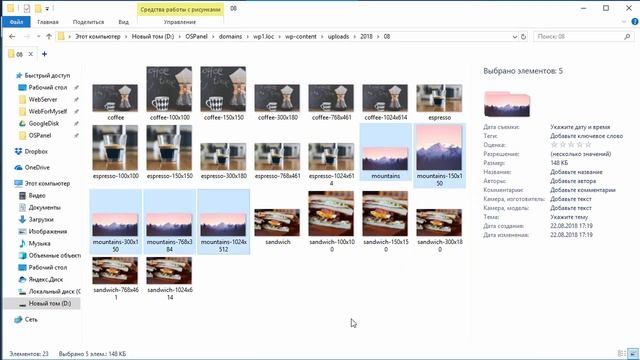Screen dimensions: 640x360
Task: Set rating with the first star
Action: [x=554, y=145]
